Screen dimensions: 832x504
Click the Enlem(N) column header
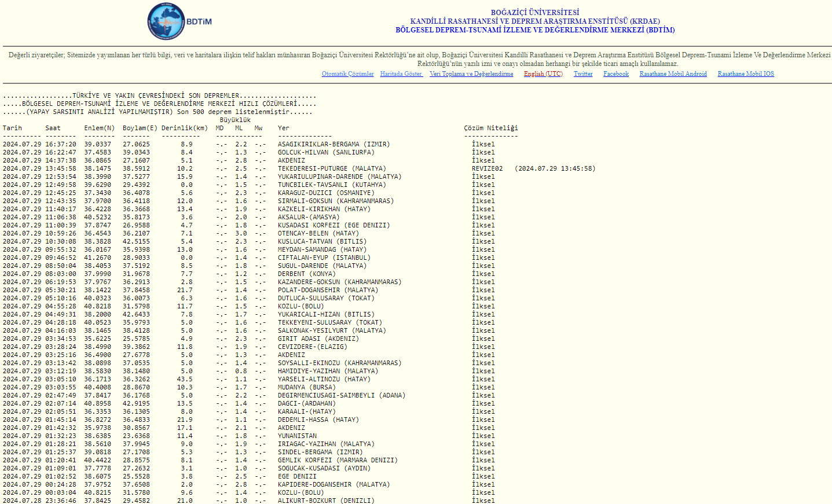point(100,128)
